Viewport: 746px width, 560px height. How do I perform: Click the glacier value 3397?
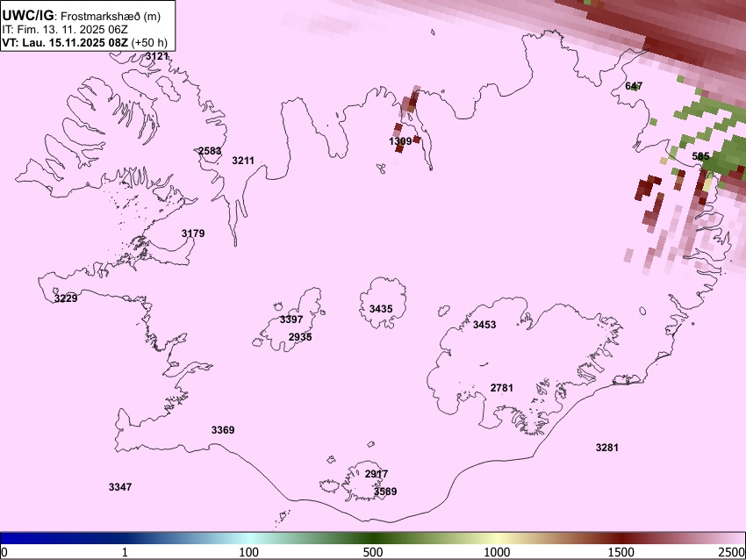pyautogui.click(x=291, y=319)
